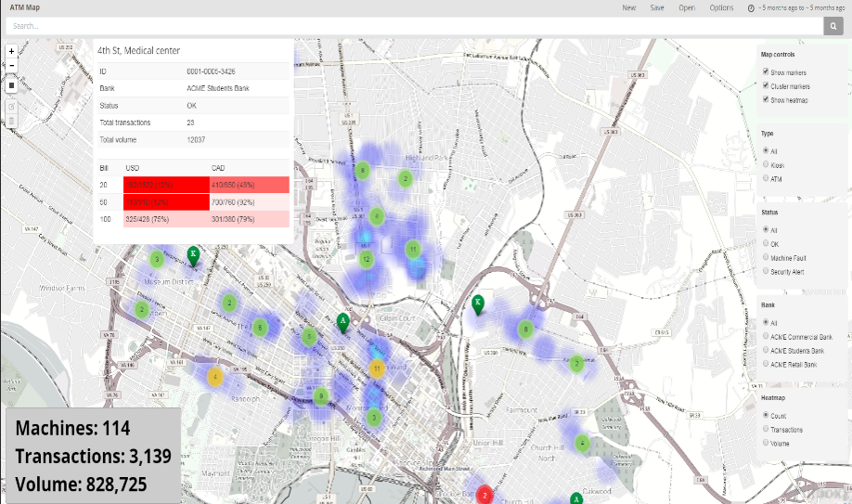The height and width of the screenshot is (504, 852).
Task: Set Heatmap mode to Transactions
Action: pos(766,429)
